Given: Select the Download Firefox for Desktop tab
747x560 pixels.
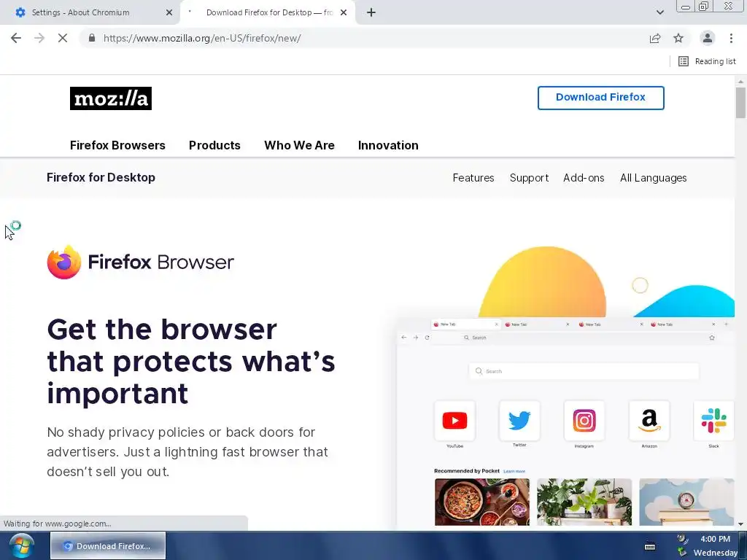Looking at the screenshot, I should click(269, 12).
